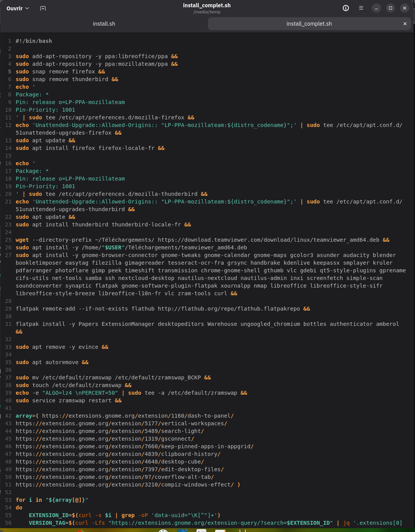Open the hamburger main menu
This screenshot has width=415, height=532.
pyautogui.click(x=361, y=8)
